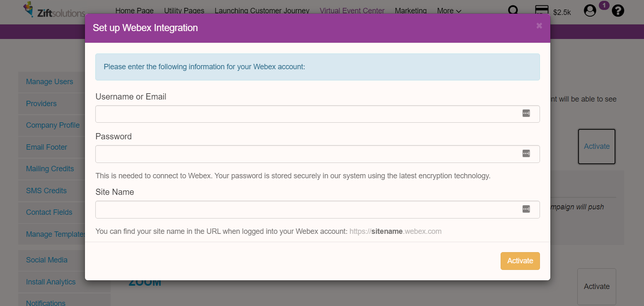Open Manage Users sidebar link

tap(49, 82)
